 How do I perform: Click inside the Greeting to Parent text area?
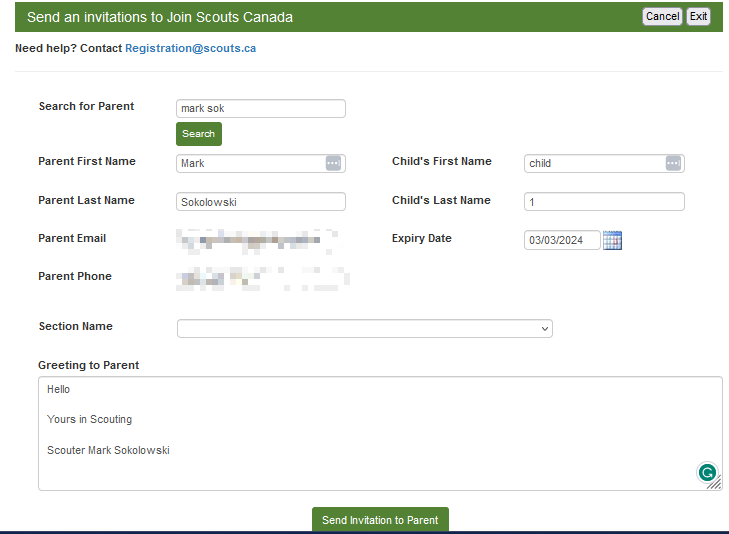click(380, 434)
